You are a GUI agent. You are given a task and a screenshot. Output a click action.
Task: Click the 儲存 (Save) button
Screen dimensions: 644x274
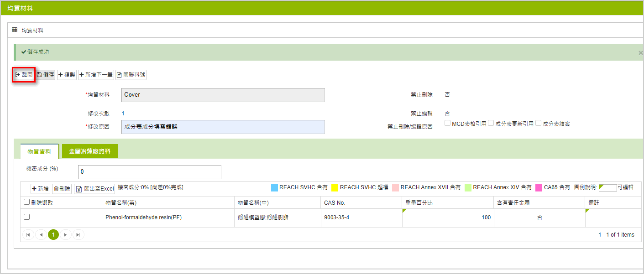(46, 75)
